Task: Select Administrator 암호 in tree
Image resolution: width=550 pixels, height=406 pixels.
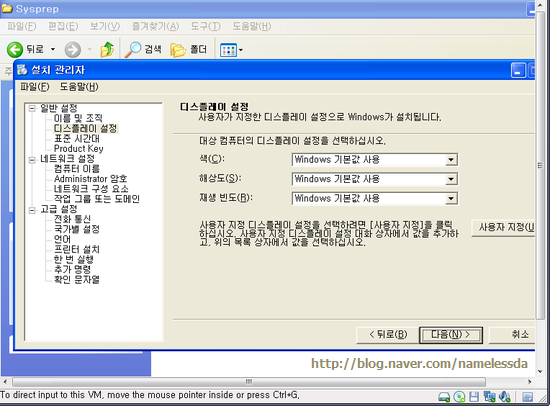Action: point(90,179)
